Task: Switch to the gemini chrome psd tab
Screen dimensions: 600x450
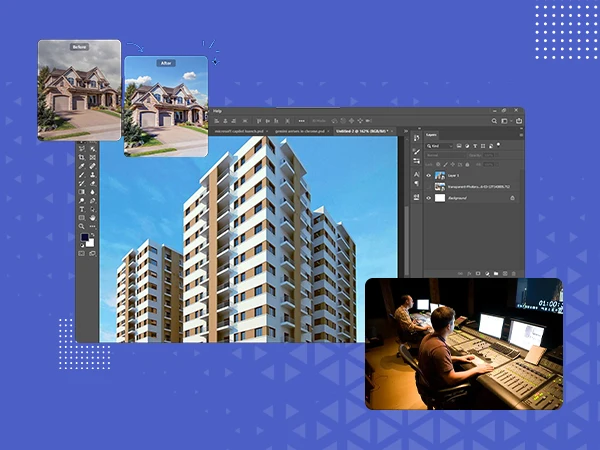Action: point(300,131)
